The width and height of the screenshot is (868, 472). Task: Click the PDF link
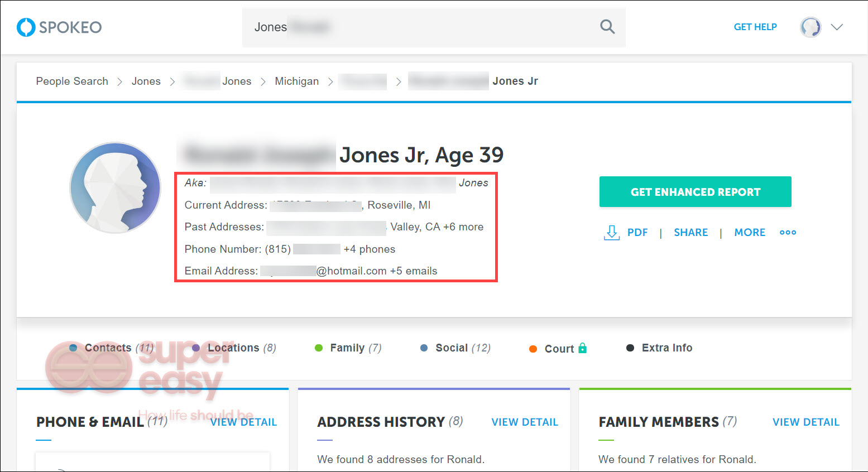click(x=637, y=233)
